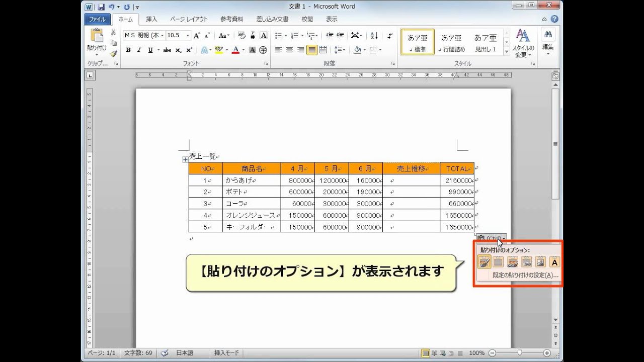Choose Link and Keep Source Formatting paste icon

[x=512, y=261]
